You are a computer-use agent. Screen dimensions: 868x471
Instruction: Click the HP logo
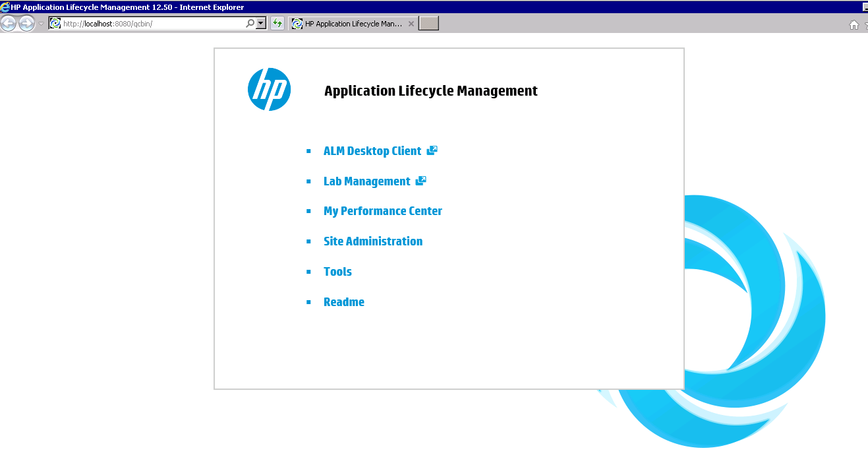pyautogui.click(x=269, y=89)
